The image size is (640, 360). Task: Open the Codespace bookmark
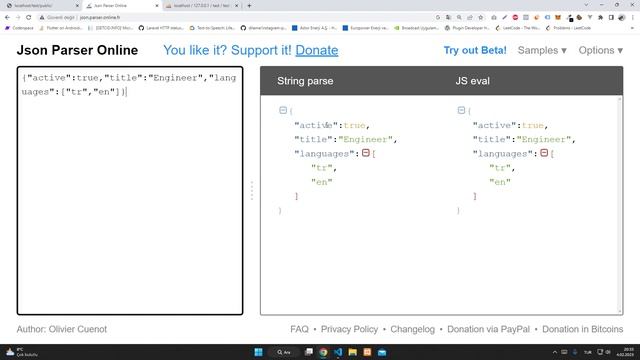(19, 28)
